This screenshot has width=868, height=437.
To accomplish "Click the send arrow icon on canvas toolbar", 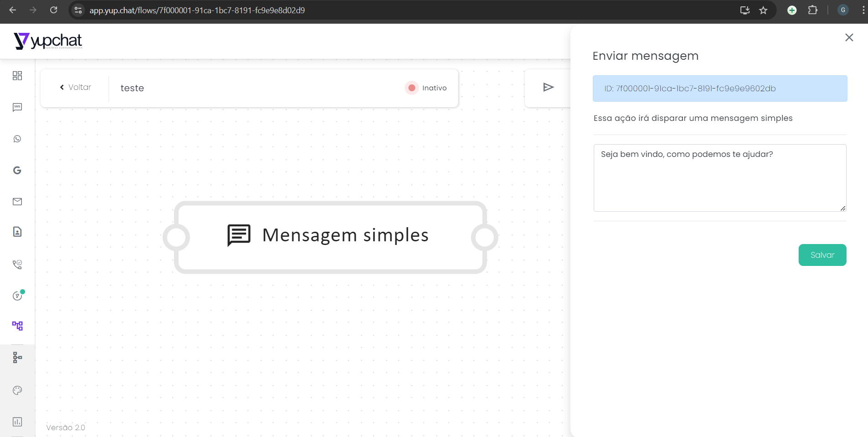I will [x=549, y=87].
